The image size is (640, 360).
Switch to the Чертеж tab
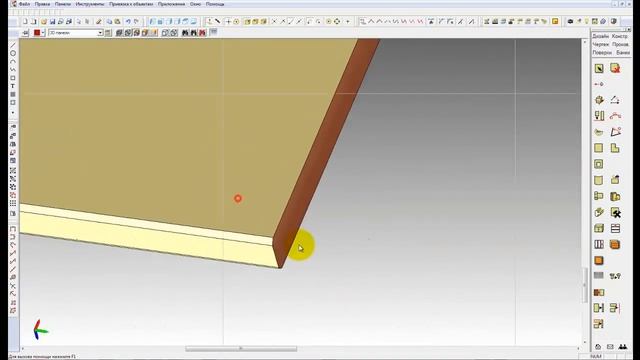[600, 44]
